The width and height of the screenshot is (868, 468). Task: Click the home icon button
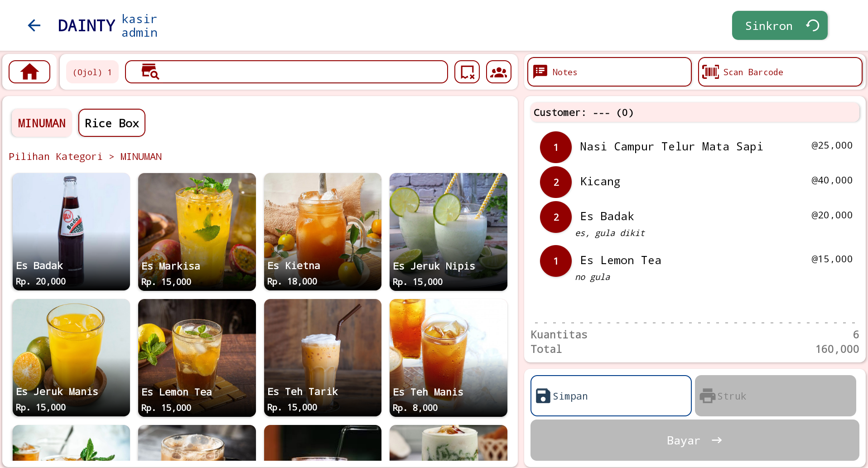(x=29, y=72)
